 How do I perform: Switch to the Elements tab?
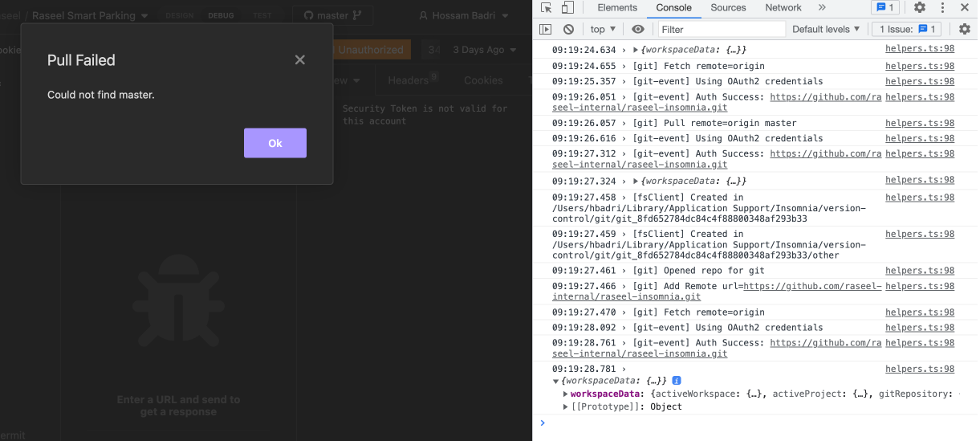pos(616,7)
